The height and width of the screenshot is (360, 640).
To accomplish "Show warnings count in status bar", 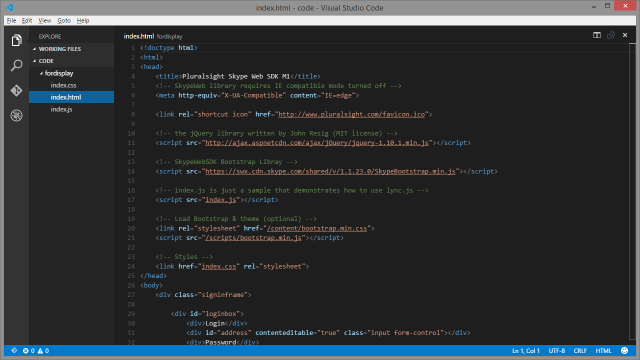I will coord(43,351).
